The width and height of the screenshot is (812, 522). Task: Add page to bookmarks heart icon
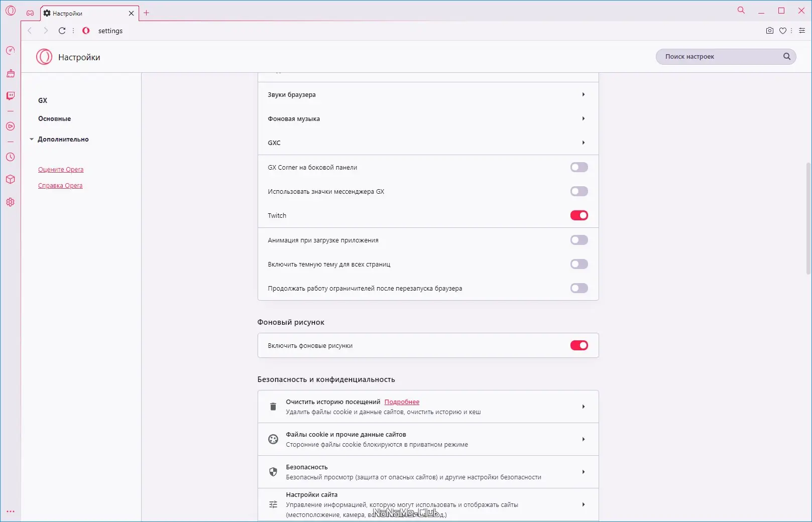pyautogui.click(x=783, y=31)
